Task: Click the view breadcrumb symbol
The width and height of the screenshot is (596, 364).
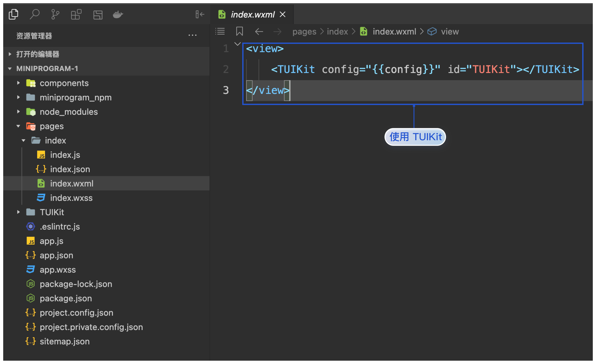Action: pos(443,32)
